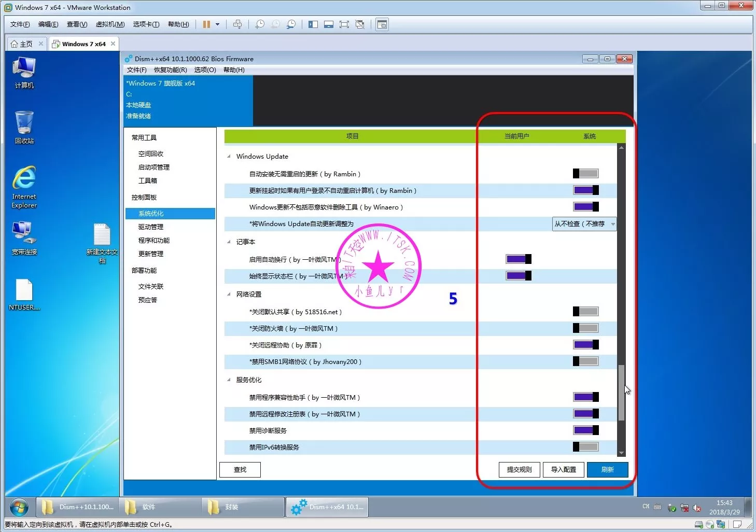The height and width of the screenshot is (532, 756).
Task: Click the send Ctrl+Alt+Del toolbar icon
Action: [237, 24]
